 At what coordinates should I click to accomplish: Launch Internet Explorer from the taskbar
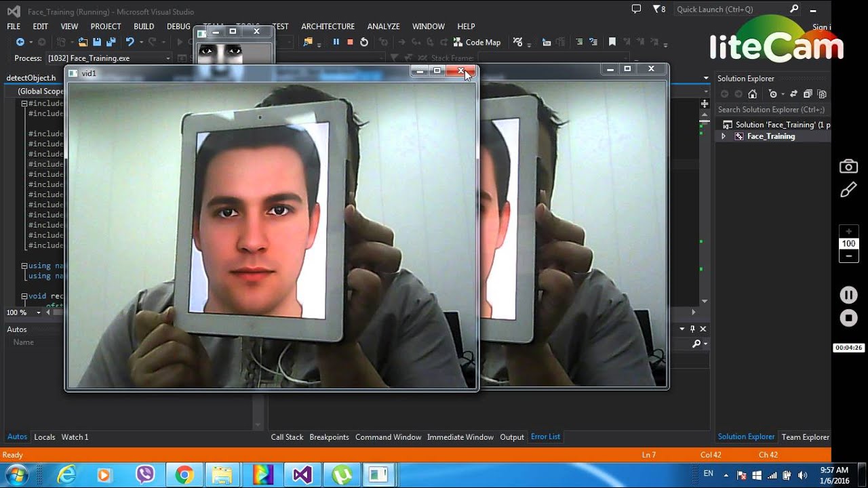click(x=66, y=474)
